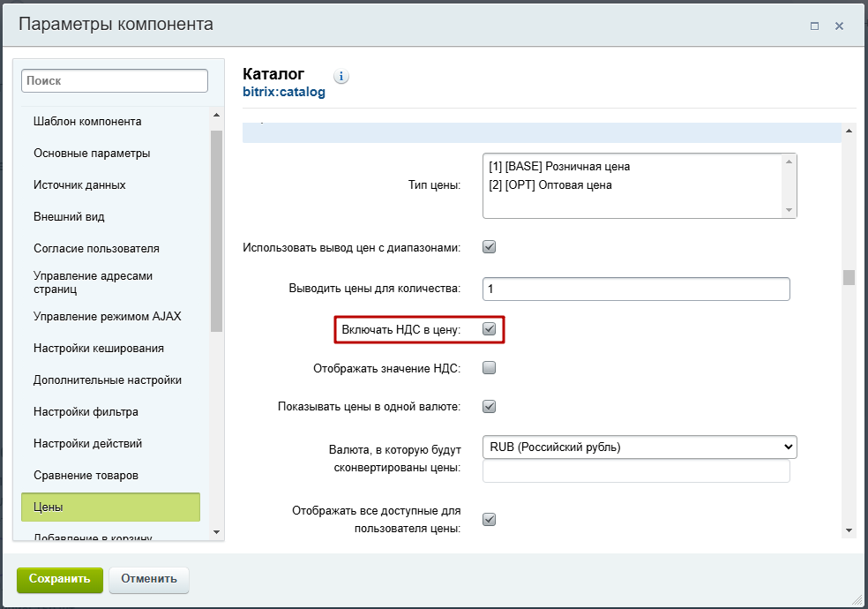Toggle Показывать цены в одной валюте
Image resolution: width=868 pixels, height=609 pixels.
click(x=489, y=406)
